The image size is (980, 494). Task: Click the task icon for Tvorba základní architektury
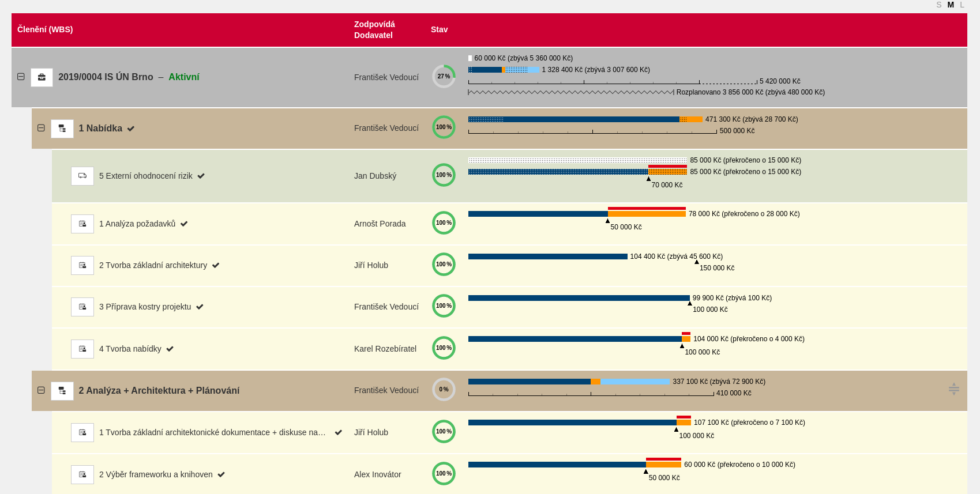coord(82,265)
